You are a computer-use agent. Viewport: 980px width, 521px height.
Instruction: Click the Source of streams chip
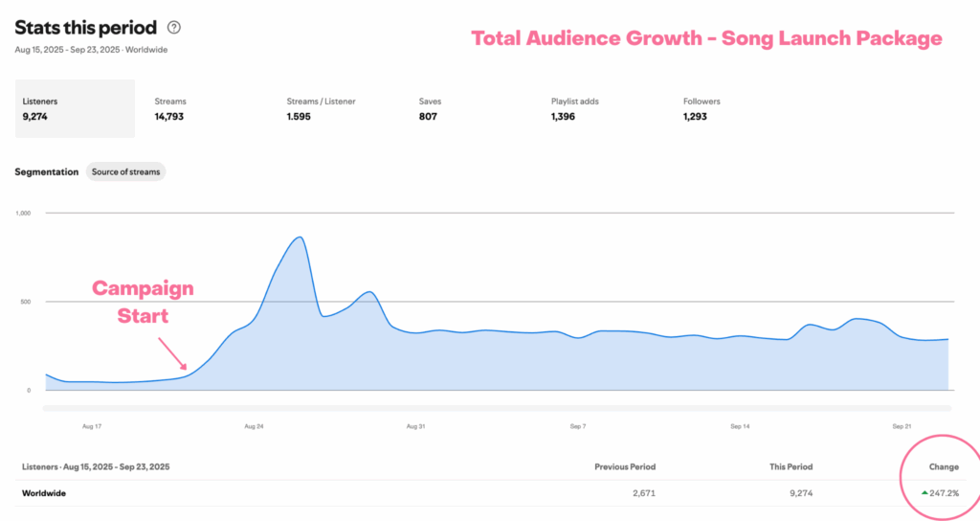click(125, 171)
